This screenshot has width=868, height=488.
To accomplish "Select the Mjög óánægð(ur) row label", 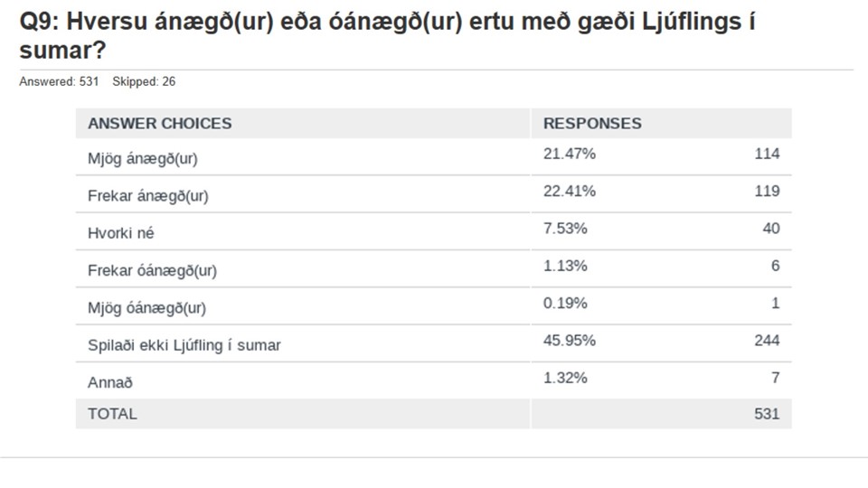I will pyautogui.click(x=146, y=307).
